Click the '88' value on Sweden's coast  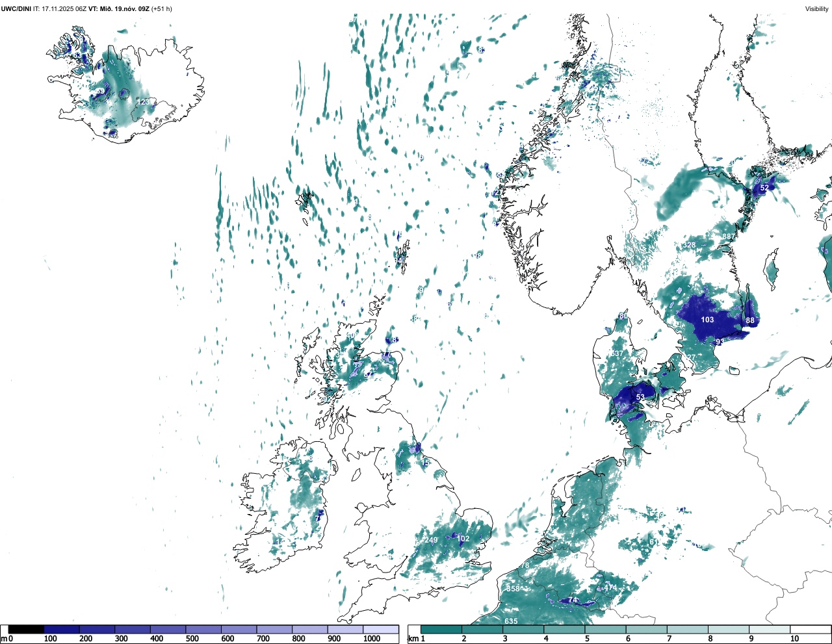[750, 321]
